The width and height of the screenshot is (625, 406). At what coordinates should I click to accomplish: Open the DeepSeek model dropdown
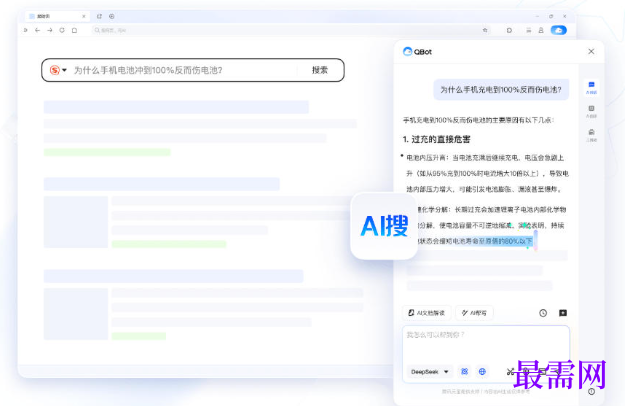pyautogui.click(x=430, y=372)
